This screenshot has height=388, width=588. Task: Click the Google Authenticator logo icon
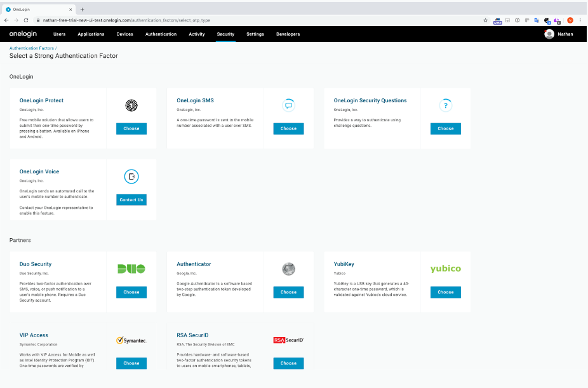pos(288,269)
